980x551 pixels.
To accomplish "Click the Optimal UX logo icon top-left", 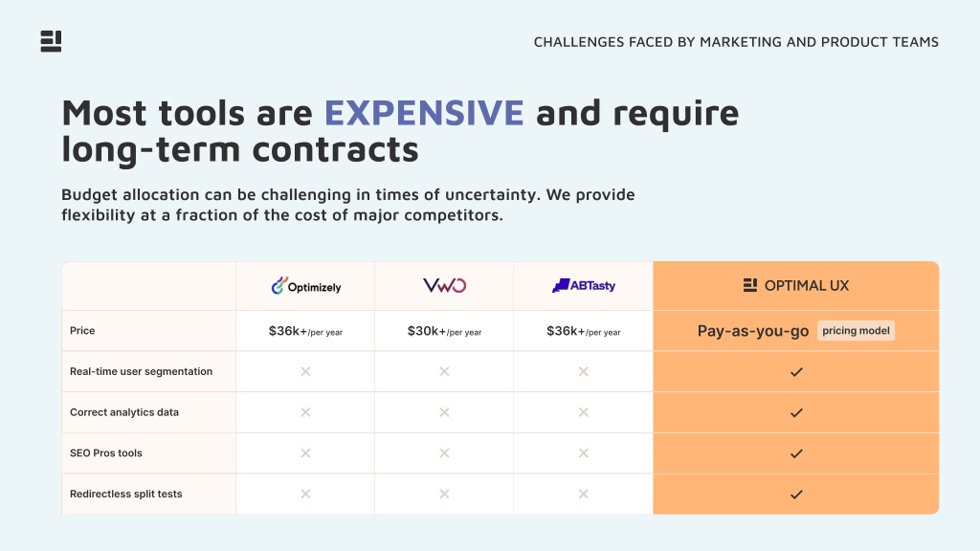I will (51, 41).
